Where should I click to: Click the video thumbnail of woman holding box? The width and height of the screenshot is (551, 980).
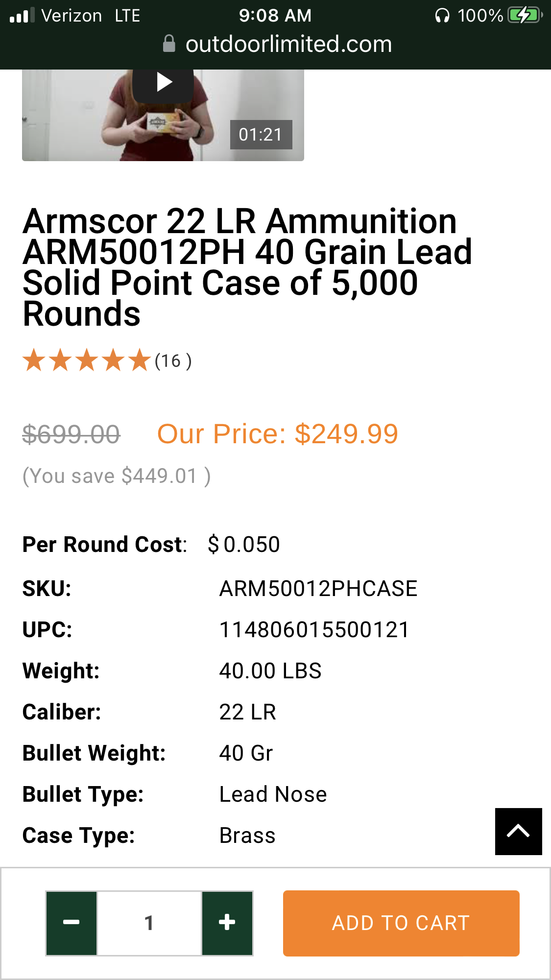[163, 116]
